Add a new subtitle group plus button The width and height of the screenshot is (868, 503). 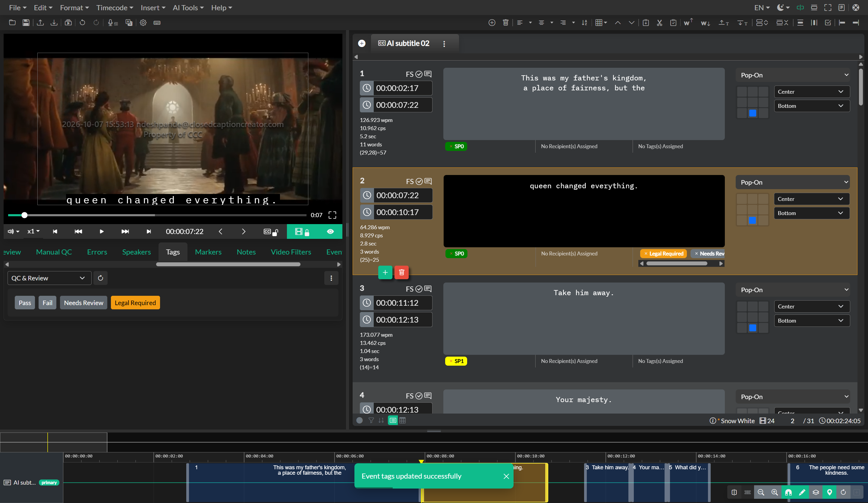[362, 43]
